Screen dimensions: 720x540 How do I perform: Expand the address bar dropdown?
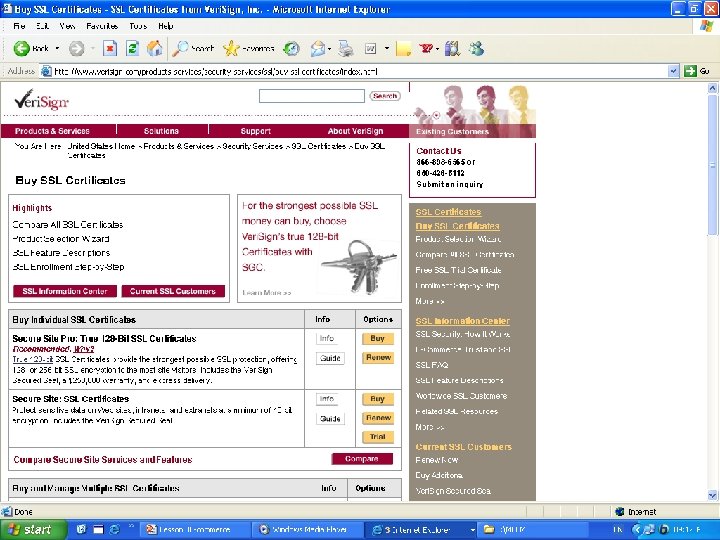673,71
